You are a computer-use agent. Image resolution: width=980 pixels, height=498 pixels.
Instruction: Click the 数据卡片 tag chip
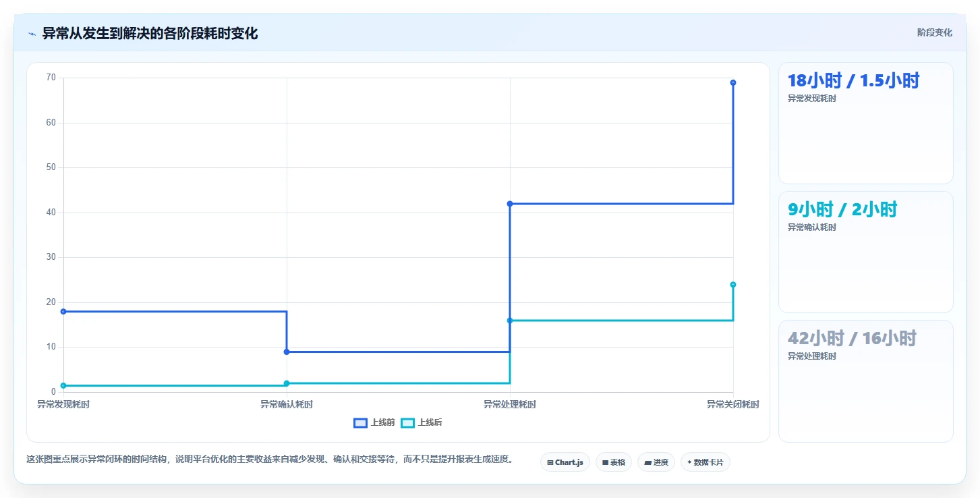(705, 462)
